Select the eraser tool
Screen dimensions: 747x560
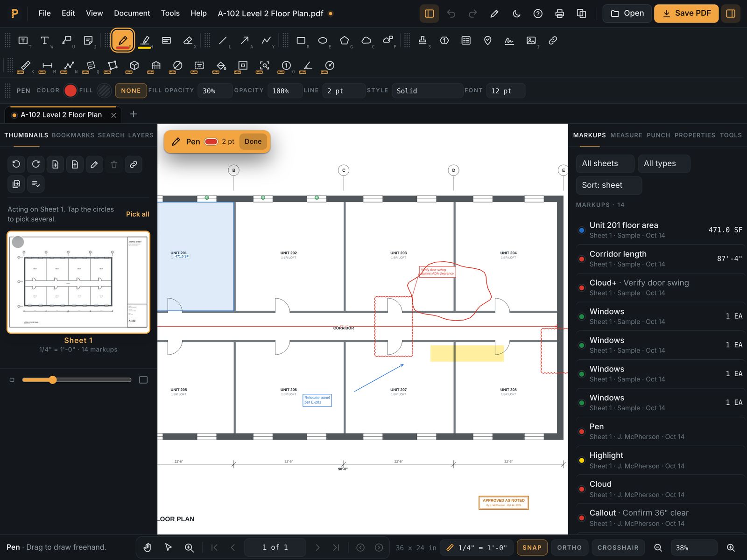click(188, 41)
